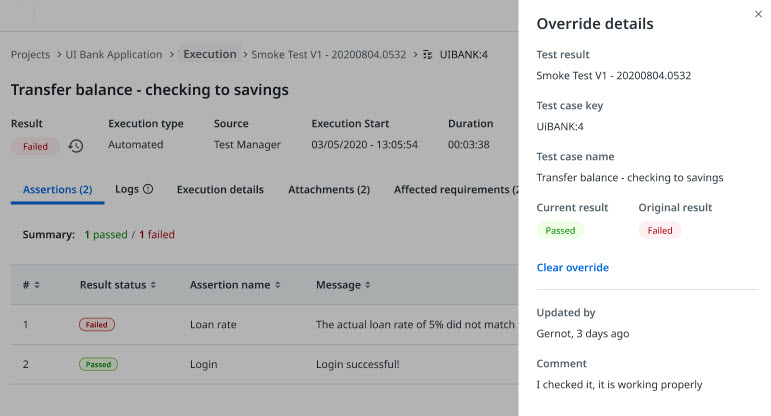Viewport: 771px width, 416px height.
Task: Click the test case icon before UIBANK:4
Action: 428,55
